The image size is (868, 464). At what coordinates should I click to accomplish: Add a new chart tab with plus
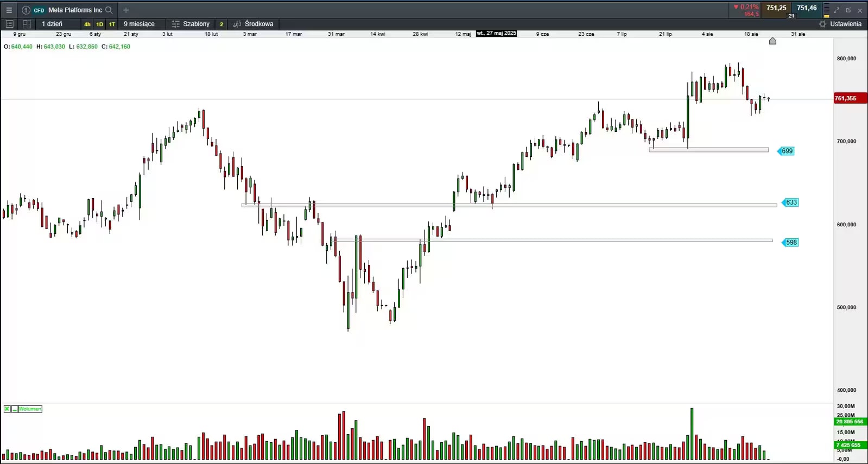click(126, 10)
